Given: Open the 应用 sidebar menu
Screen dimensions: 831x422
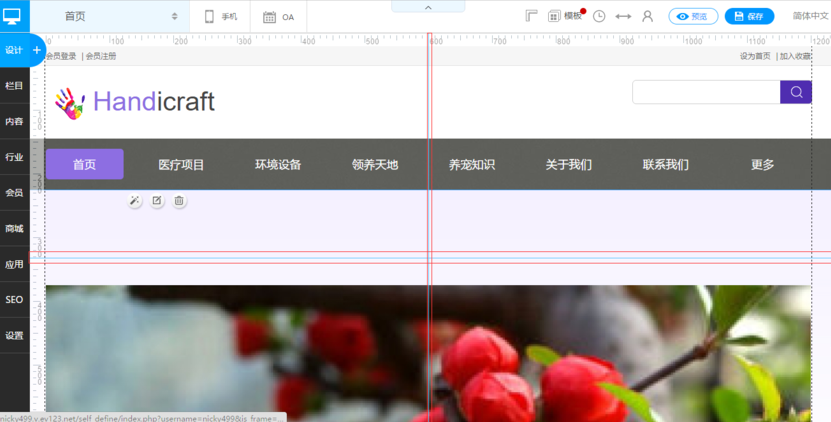Looking at the screenshot, I should coord(14,264).
